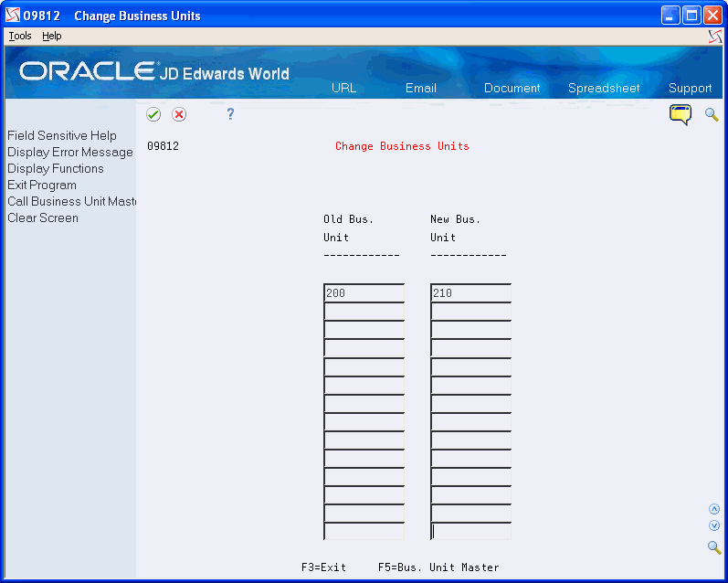Minimize the Change Business Units window
728x583 pixels.
[x=670, y=16]
